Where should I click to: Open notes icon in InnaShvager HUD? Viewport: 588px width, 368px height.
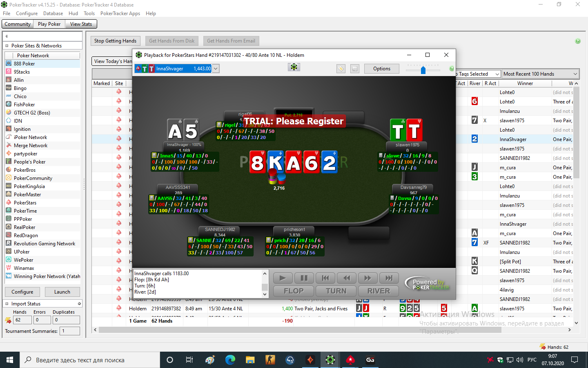154,155
